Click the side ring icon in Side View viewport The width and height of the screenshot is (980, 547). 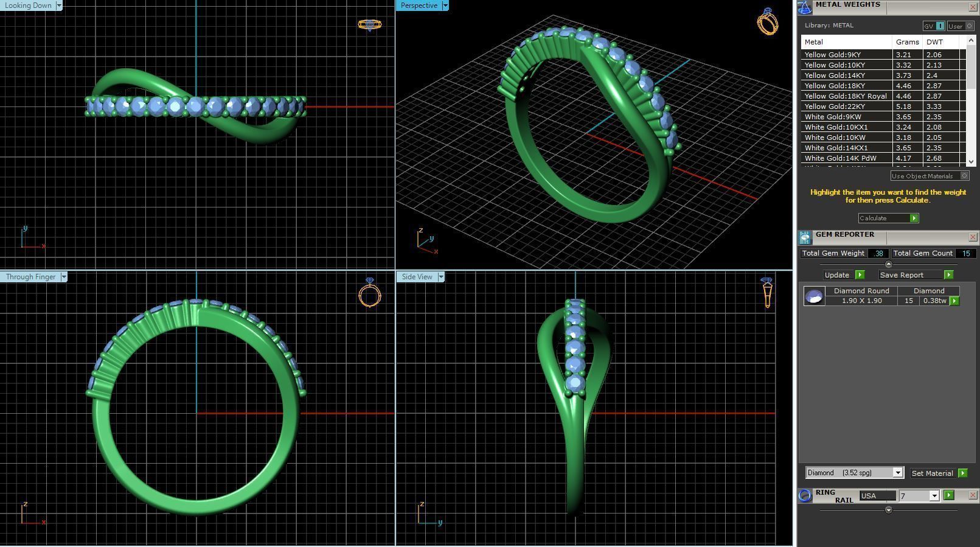click(766, 293)
